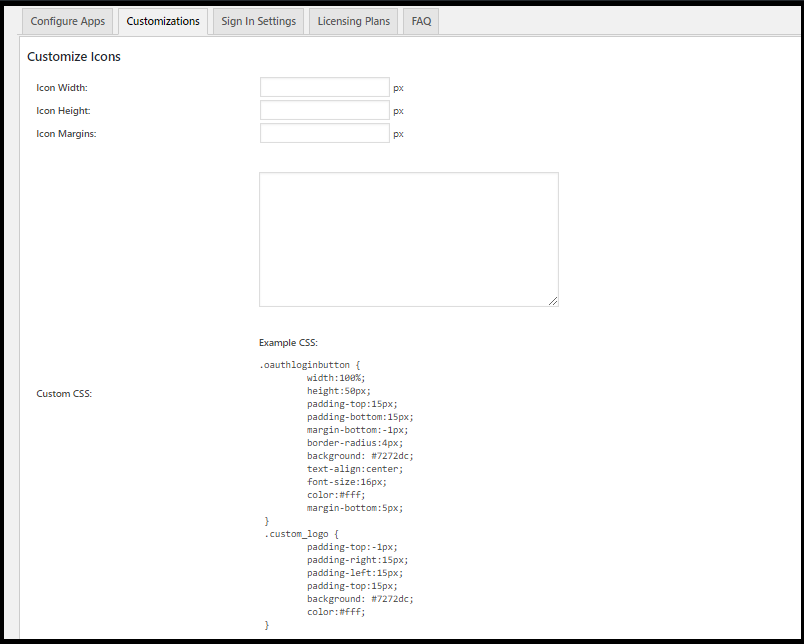Focus the Icon Height input field
804x644 pixels.
click(325, 110)
